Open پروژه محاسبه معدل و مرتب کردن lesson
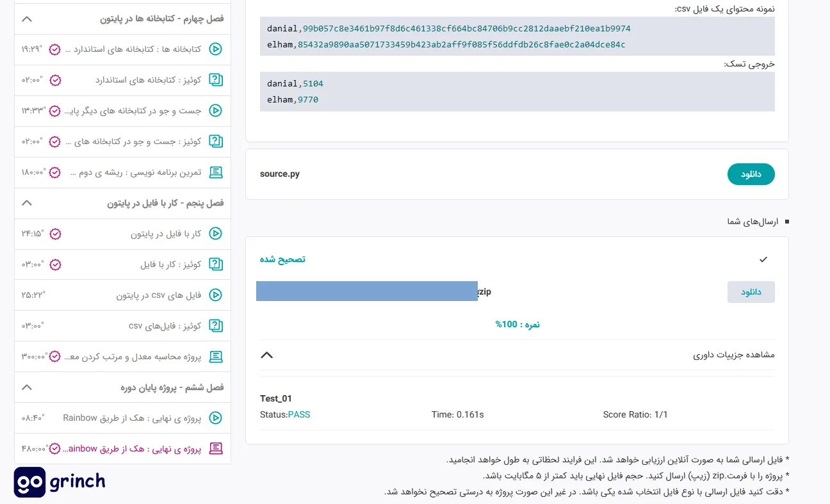Viewport: 830px width, 504px height. [133, 356]
